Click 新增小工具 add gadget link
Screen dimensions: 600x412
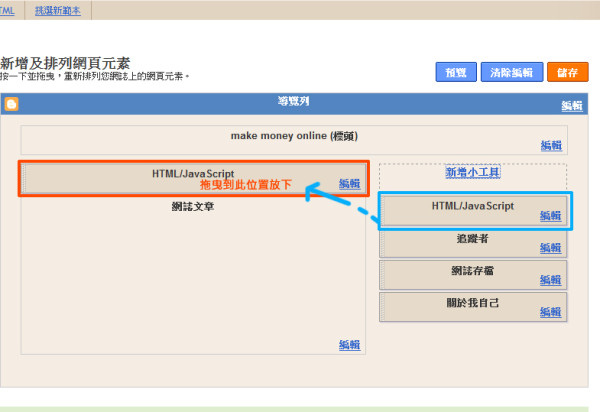coord(473,172)
